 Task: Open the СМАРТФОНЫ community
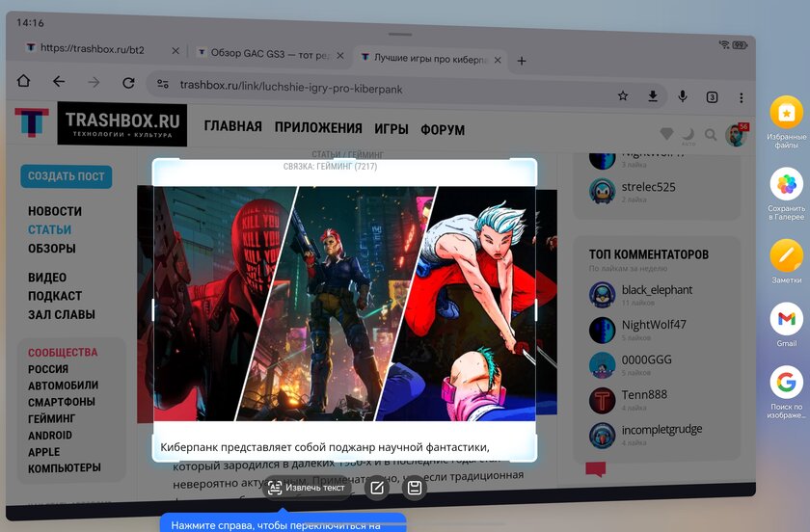click(x=62, y=402)
